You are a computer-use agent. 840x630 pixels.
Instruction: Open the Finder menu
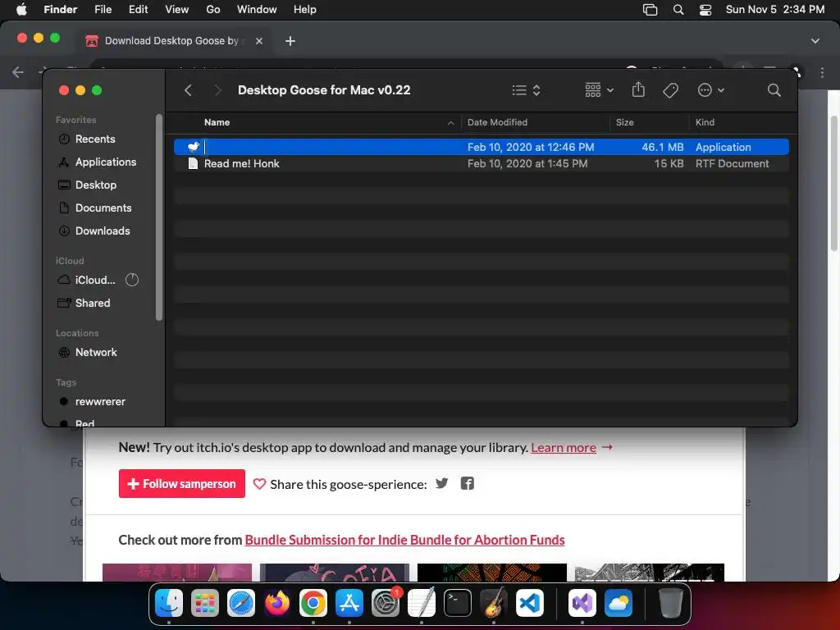tap(60, 9)
